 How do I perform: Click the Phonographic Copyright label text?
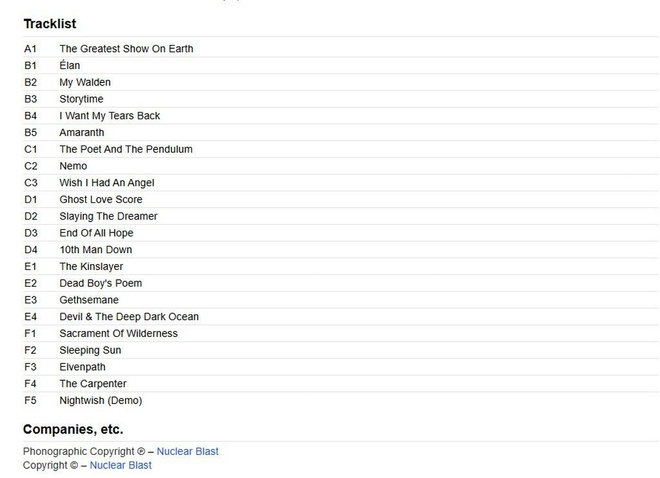79,451
